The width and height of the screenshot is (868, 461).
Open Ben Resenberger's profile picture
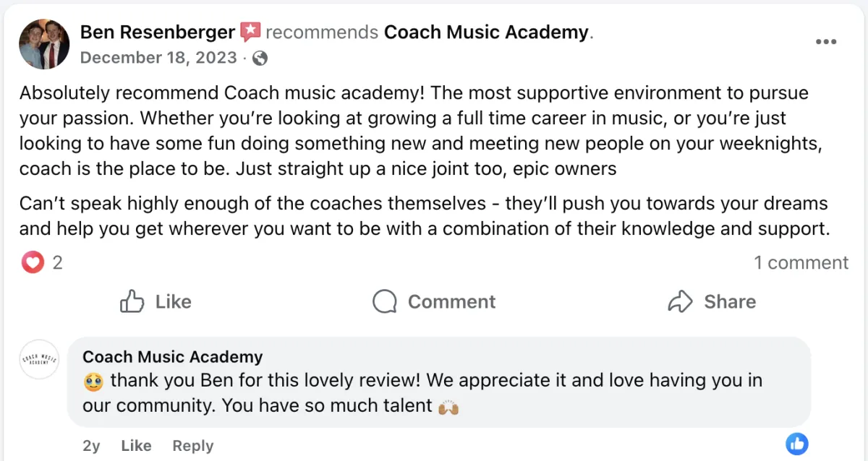(x=44, y=44)
